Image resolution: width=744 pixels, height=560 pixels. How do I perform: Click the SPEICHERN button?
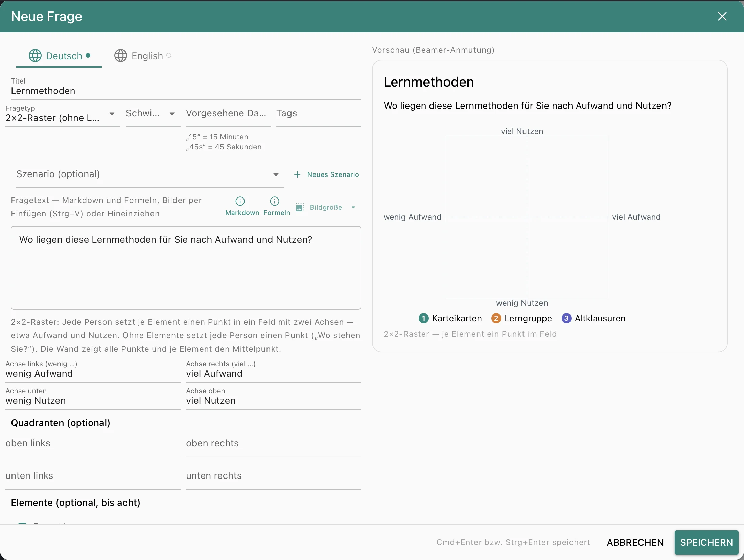point(706,542)
